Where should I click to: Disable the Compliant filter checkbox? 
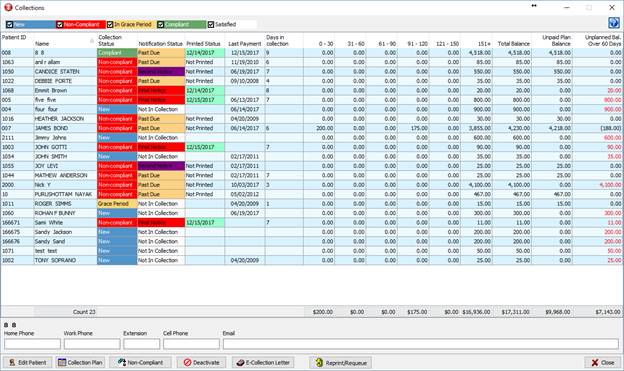click(x=161, y=25)
